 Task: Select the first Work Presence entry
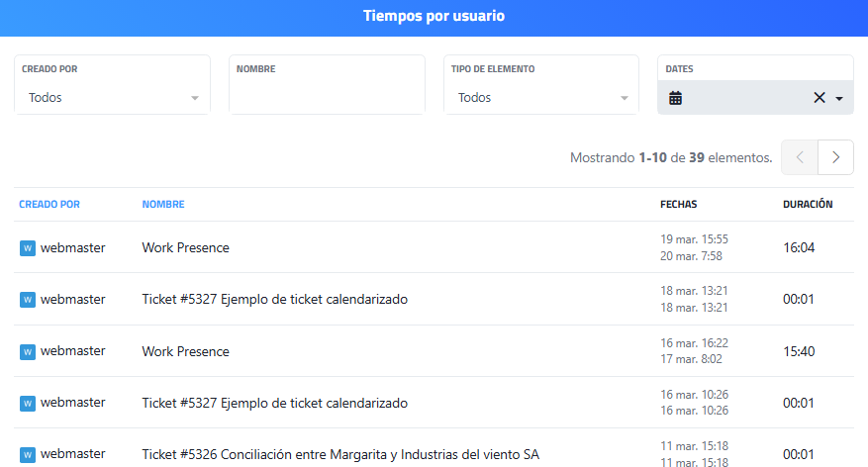[x=185, y=247]
